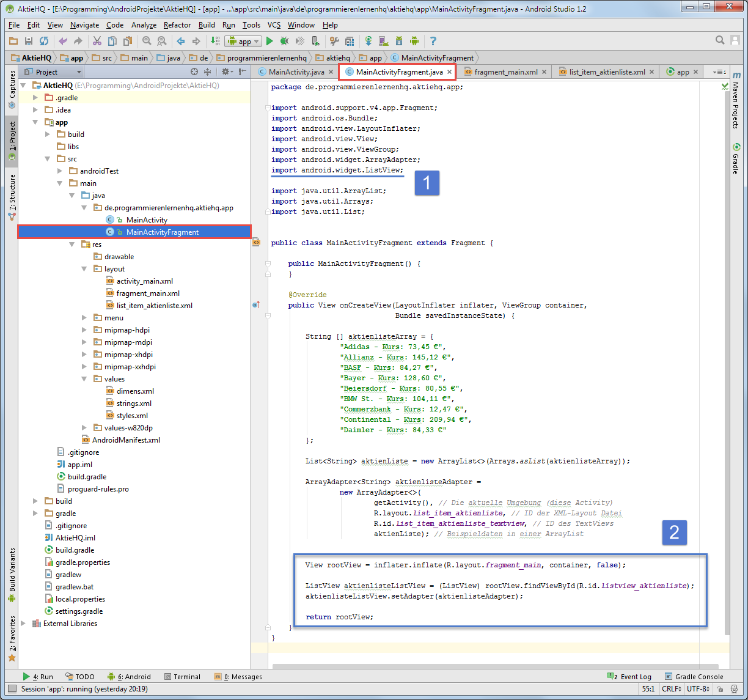Open Project panel settings gear
The width and height of the screenshot is (748, 700).
227,72
